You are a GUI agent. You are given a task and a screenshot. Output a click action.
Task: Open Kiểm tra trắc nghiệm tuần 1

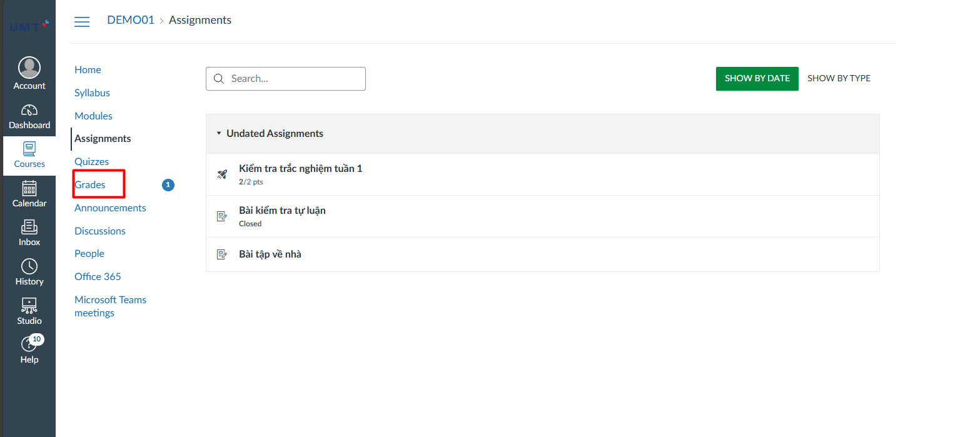[300, 168]
